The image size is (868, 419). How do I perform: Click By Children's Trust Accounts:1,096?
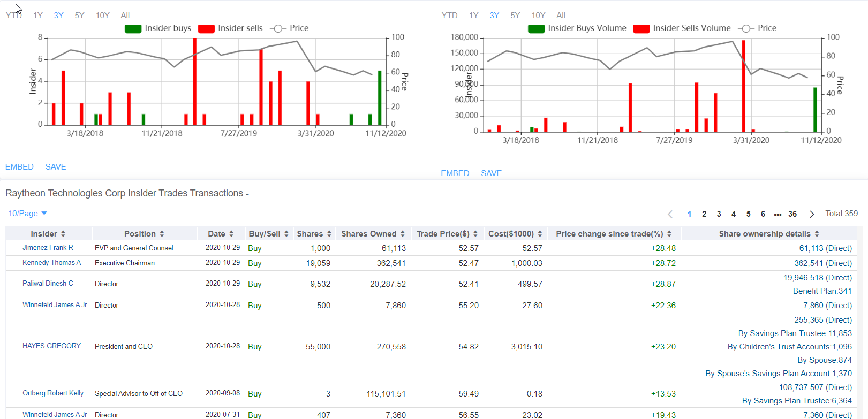(x=790, y=347)
